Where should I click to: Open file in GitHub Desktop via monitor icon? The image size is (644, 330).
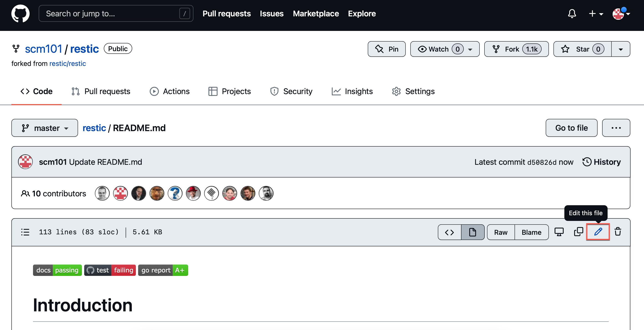[x=559, y=232]
